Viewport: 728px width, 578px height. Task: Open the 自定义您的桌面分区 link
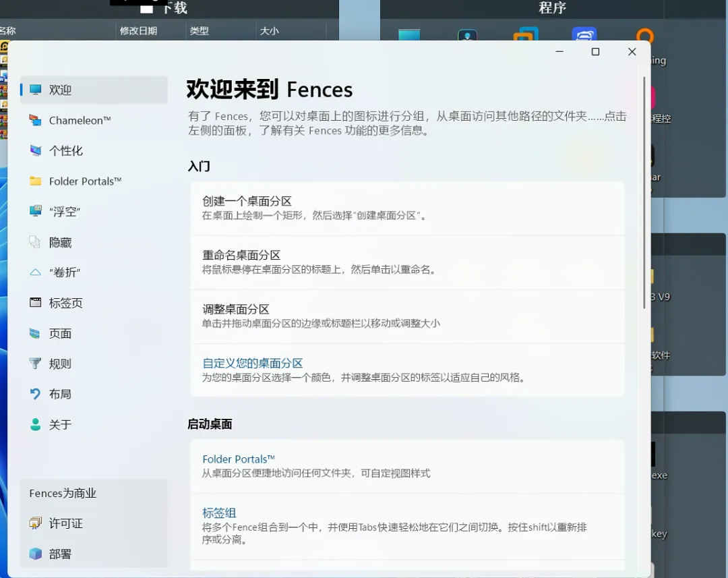click(253, 363)
